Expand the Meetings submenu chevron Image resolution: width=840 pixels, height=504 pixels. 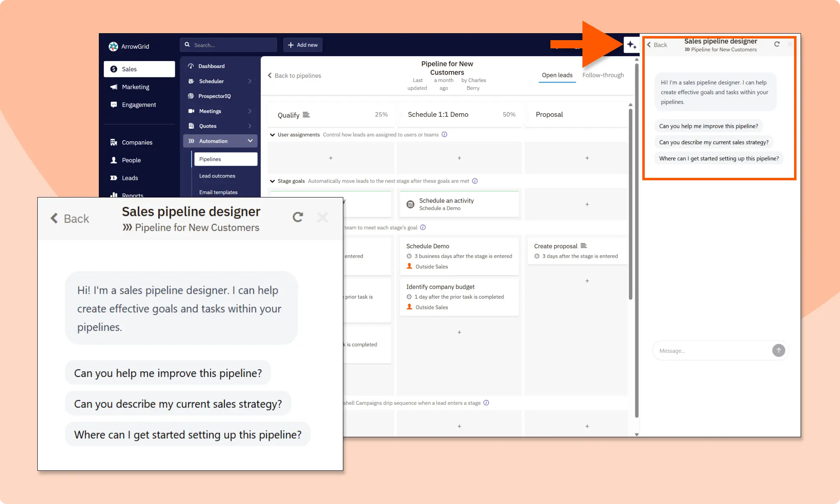click(250, 111)
